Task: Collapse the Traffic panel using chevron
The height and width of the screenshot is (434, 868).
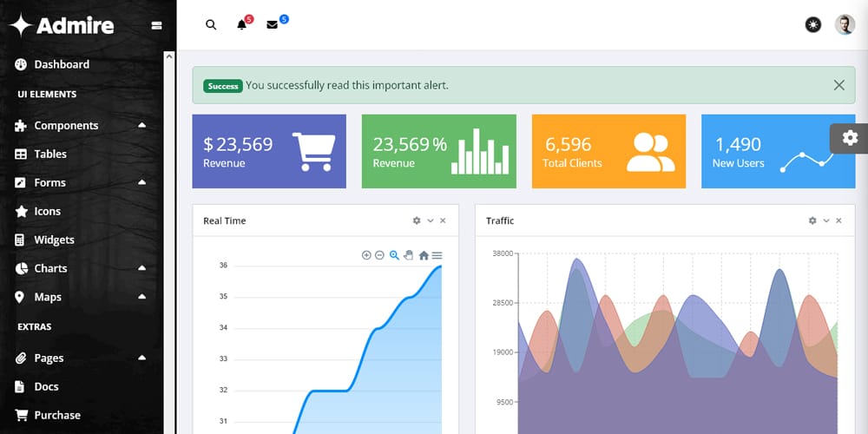Action: pyautogui.click(x=826, y=220)
